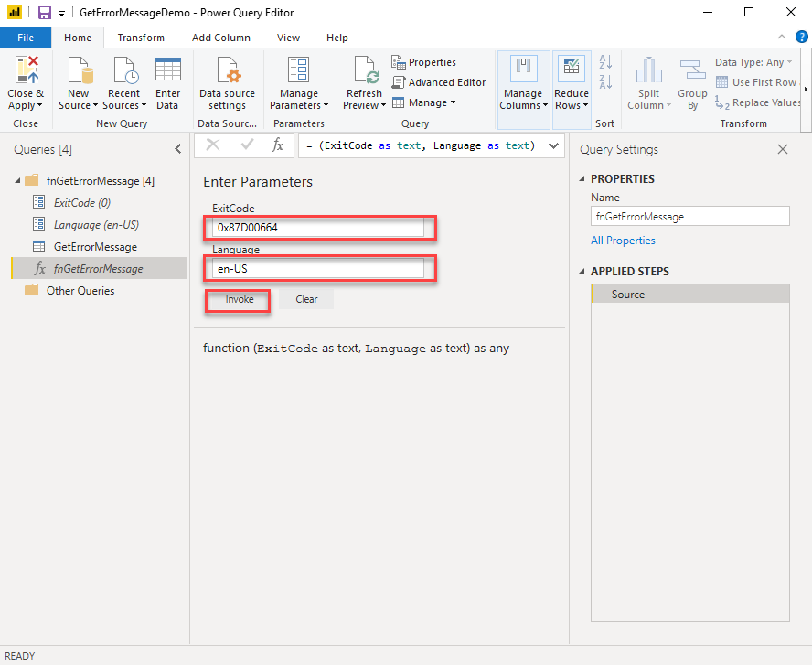
Task: Open the Advanced Editor
Action: pos(439,82)
